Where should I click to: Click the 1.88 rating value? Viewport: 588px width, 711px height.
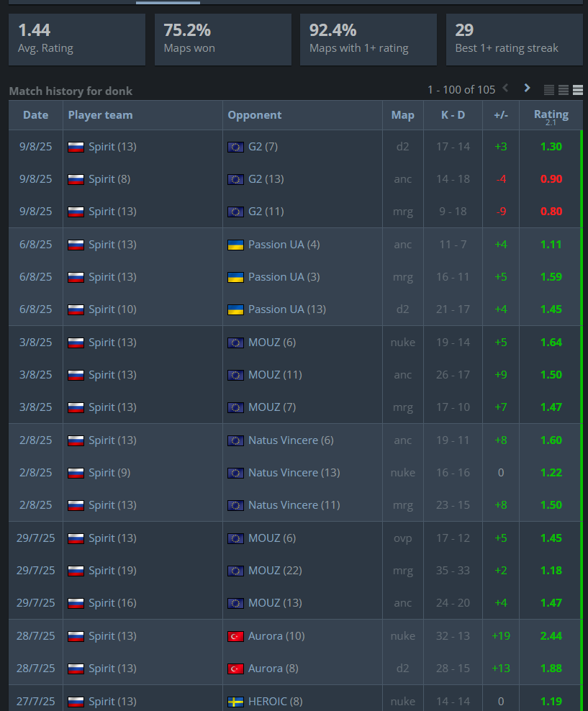point(551,669)
